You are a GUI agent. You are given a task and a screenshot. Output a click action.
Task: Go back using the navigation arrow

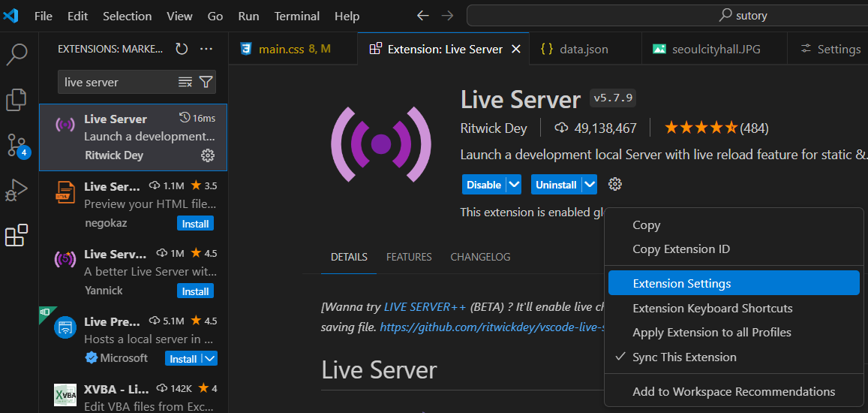click(423, 16)
